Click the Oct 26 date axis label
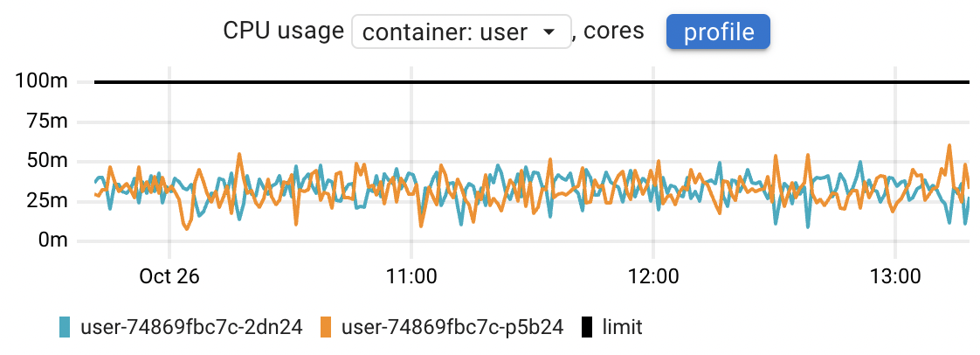 click(x=169, y=276)
